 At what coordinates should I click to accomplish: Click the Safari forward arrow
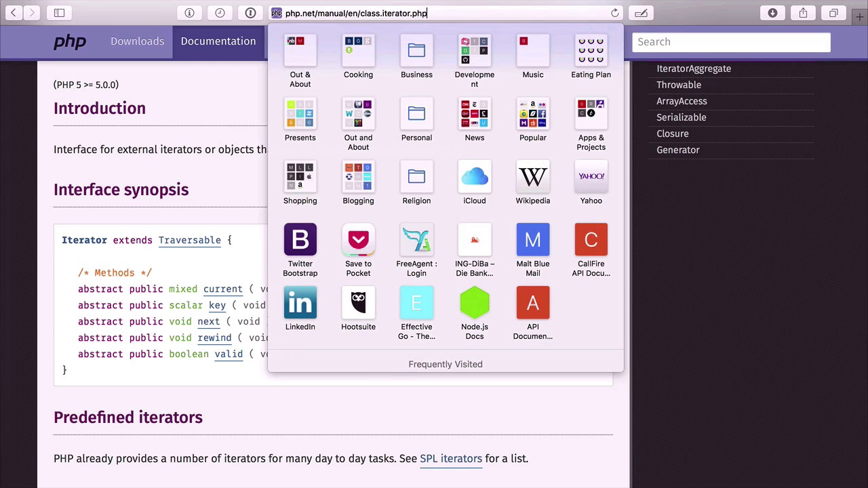(x=31, y=13)
